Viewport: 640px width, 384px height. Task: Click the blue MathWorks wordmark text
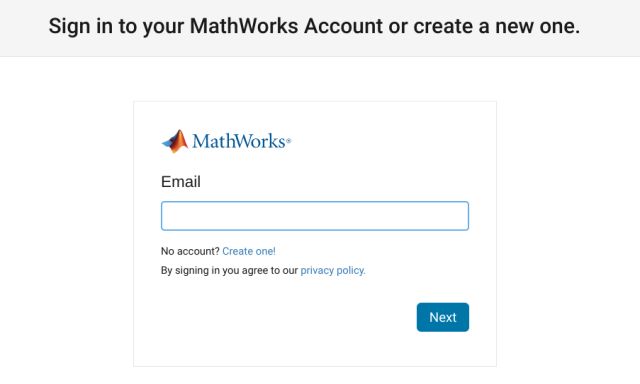coord(239,141)
